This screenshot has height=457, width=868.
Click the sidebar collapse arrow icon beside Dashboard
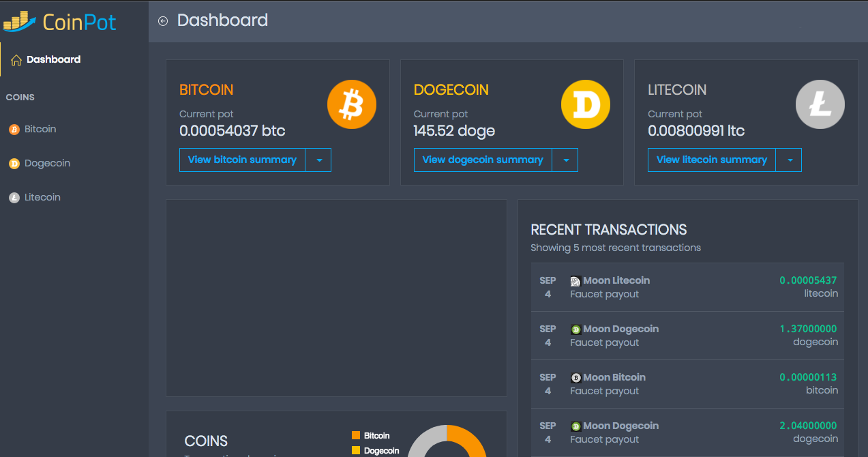coord(163,21)
